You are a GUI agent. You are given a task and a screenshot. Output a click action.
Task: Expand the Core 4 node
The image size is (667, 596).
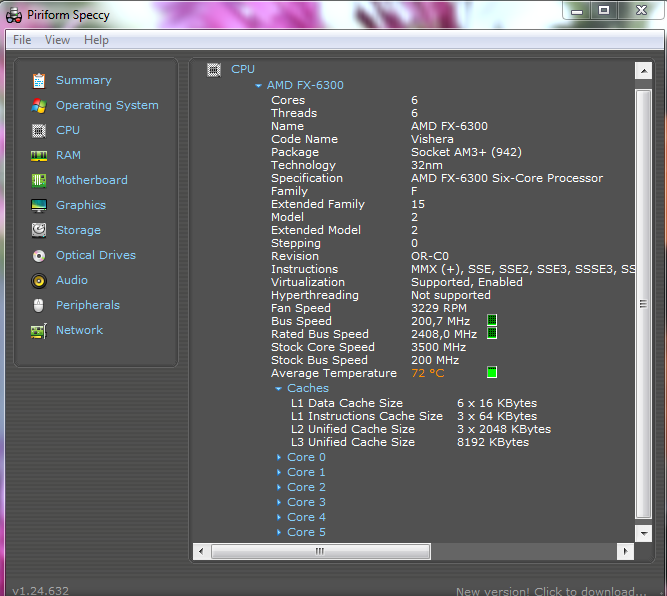pyautogui.click(x=279, y=517)
